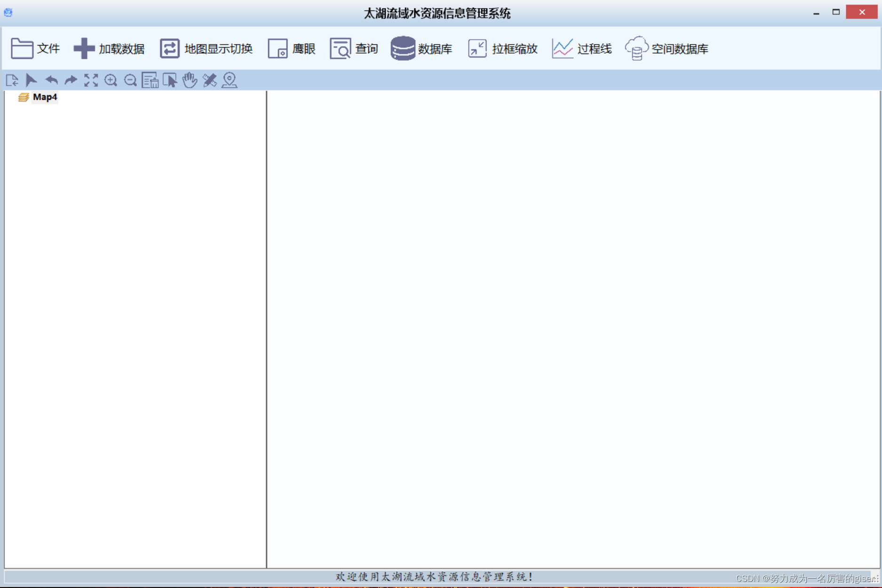Close the 太湖流域水资源信息管理系统 window
Screen dimensions: 882x588
pyautogui.click(x=862, y=12)
